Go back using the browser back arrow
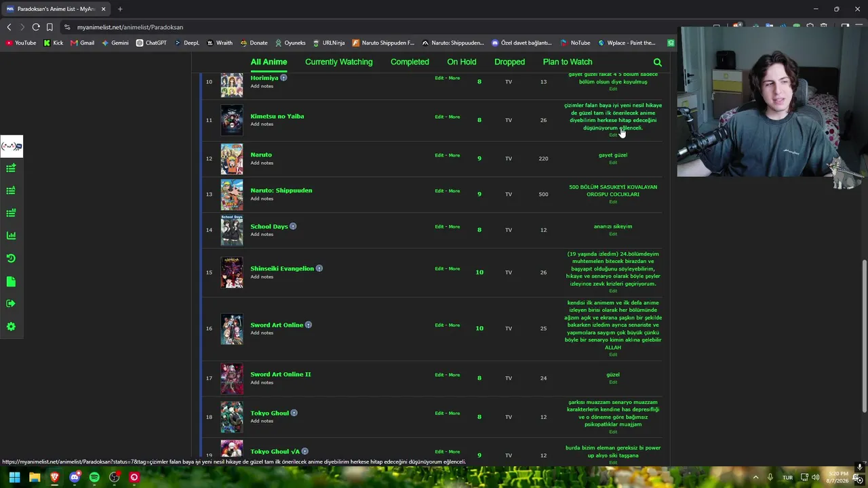The width and height of the screenshot is (868, 488). coord(9,27)
